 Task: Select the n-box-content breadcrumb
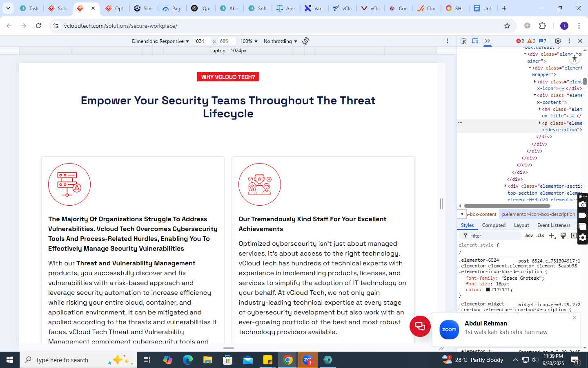[x=481, y=214]
